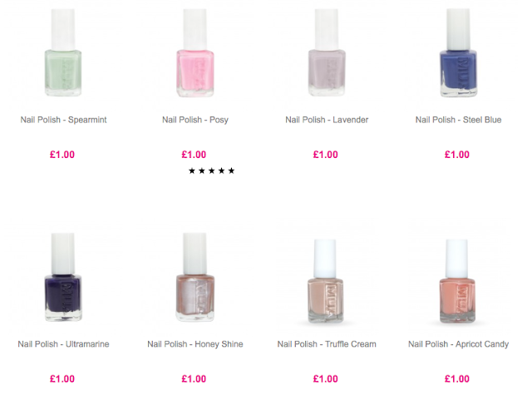The width and height of the screenshot is (532, 400).
Task: Open the Truffle Cream nail polish image
Action: tap(325, 281)
